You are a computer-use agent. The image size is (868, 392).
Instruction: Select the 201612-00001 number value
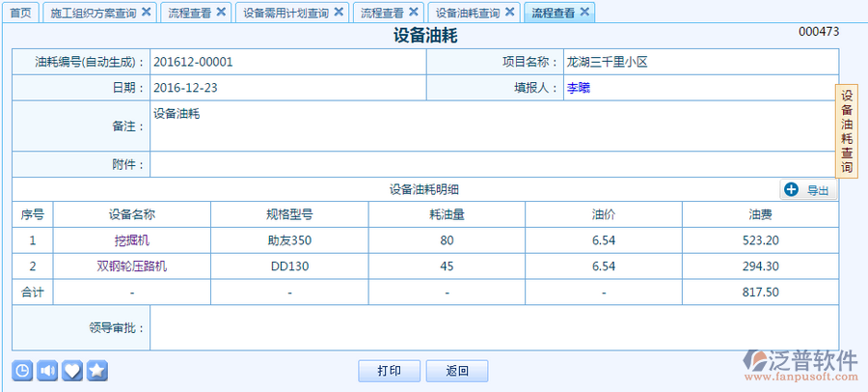point(193,62)
